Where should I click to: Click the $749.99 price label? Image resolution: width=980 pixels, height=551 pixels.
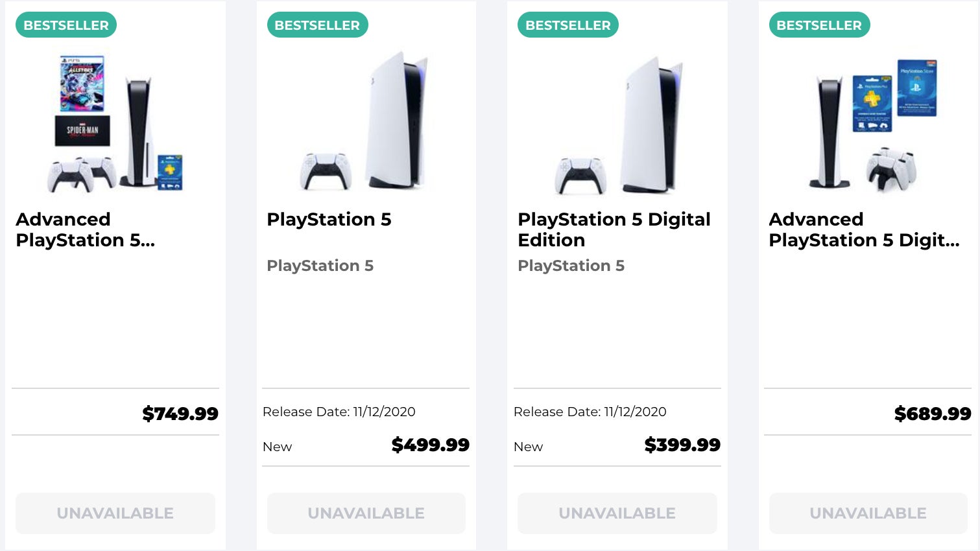[x=180, y=413]
